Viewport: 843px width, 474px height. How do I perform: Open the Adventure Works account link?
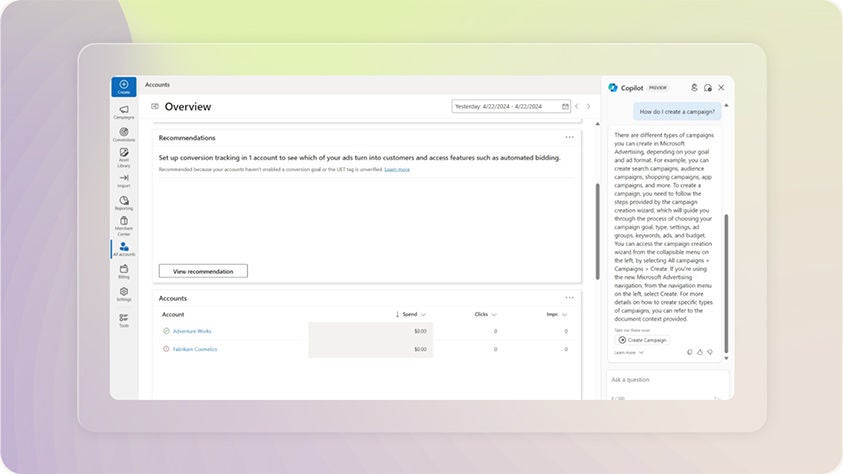[x=192, y=331]
